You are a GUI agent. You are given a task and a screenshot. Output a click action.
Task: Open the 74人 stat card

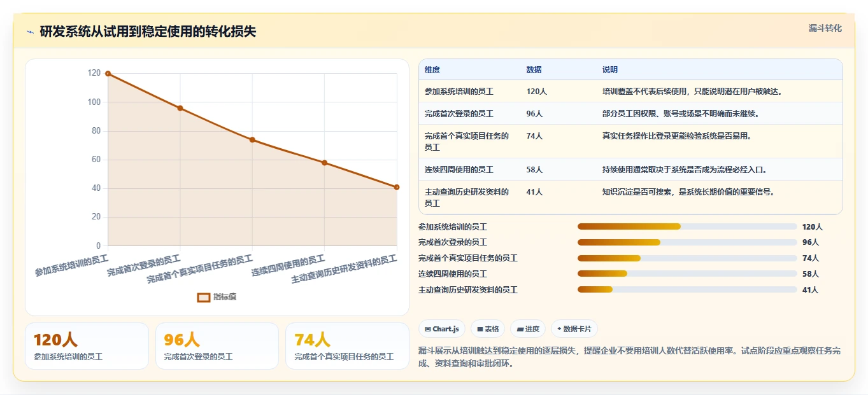[347, 346]
